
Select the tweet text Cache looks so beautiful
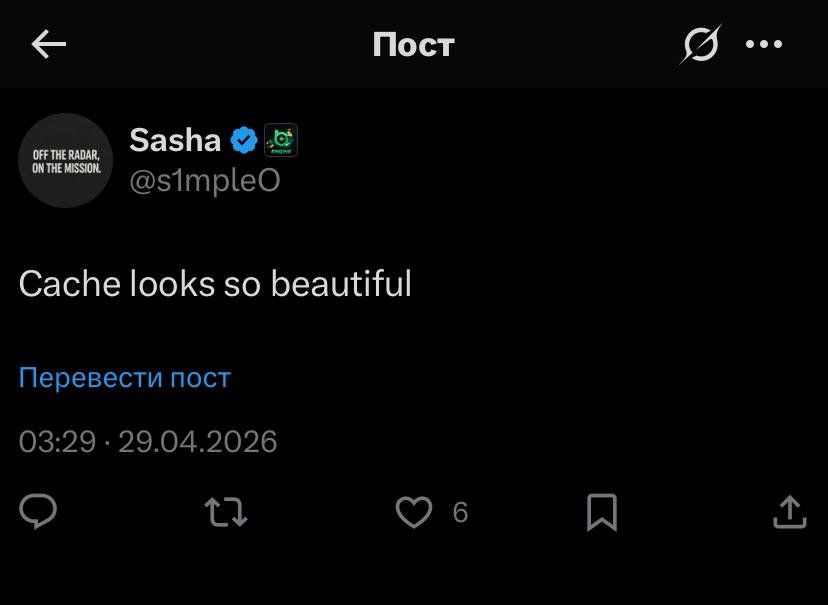(x=215, y=283)
